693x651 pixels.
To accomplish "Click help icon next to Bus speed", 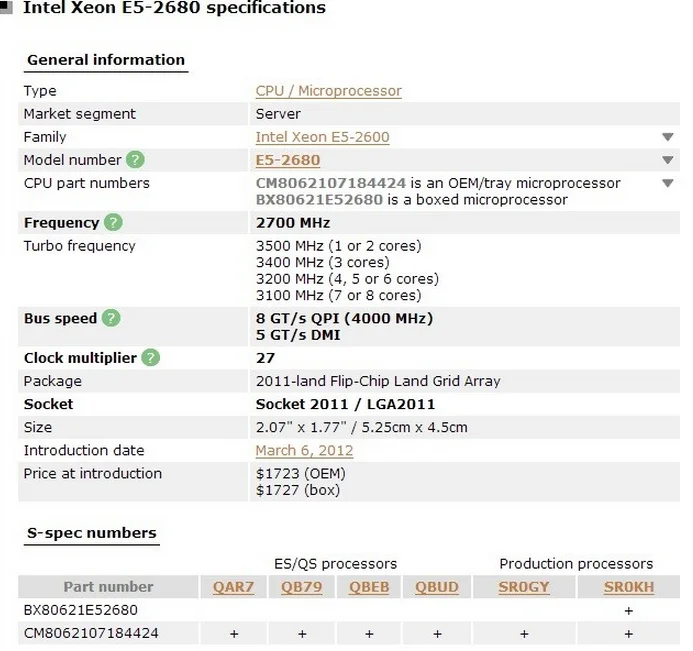I will 111,319.
